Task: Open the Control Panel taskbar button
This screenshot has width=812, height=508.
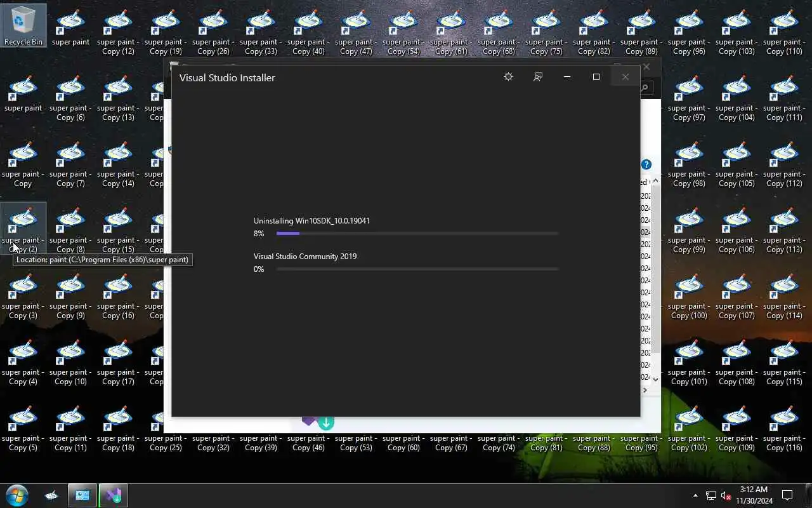Action: [x=82, y=495]
